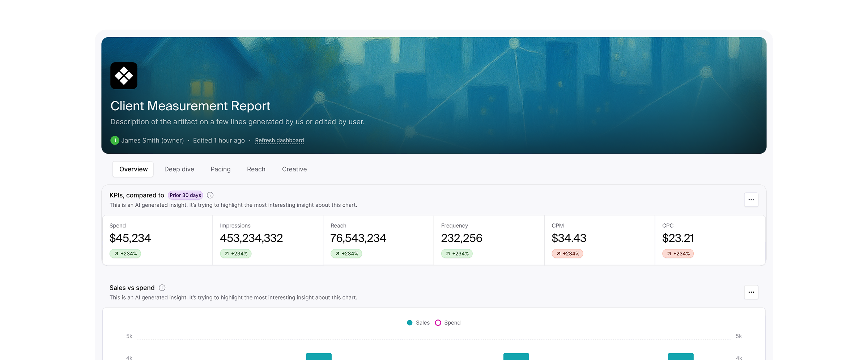Click the CPC red +234% trend badge
The height and width of the screenshot is (360, 868).
pos(678,254)
